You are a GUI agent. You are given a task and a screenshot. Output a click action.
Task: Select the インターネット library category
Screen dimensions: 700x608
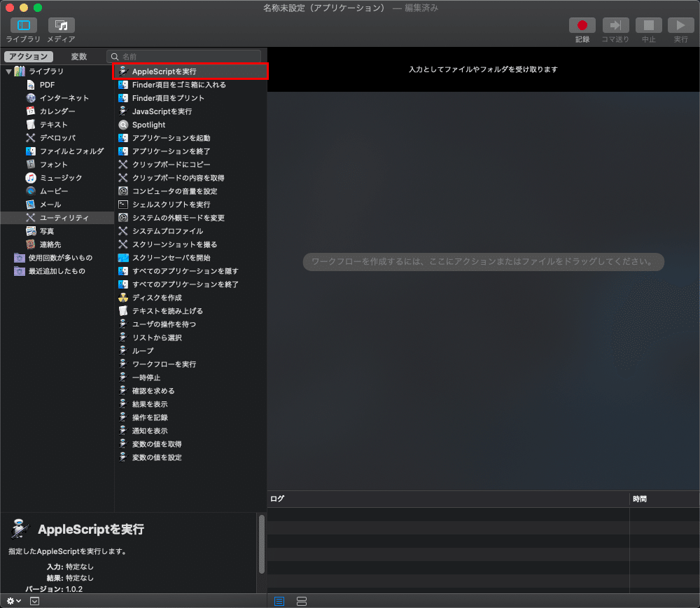pyautogui.click(x=57, y=98)
